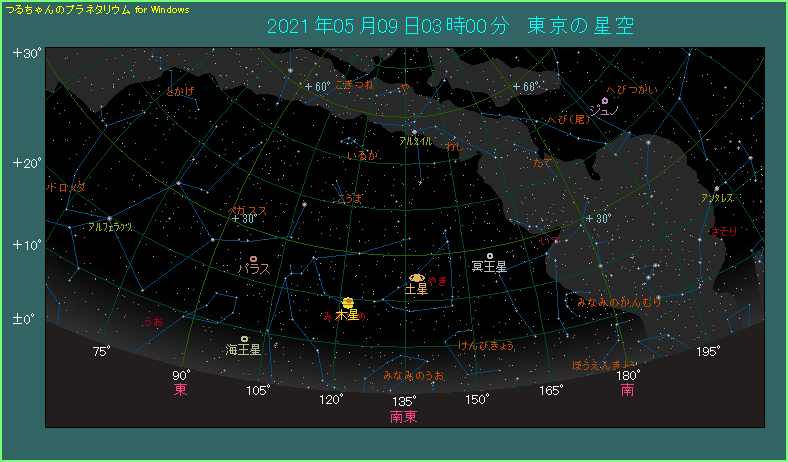Click the Juno asteroid marker (ジュノー)
The height and width of the screenshot is (462, 788).
[605, 101]
